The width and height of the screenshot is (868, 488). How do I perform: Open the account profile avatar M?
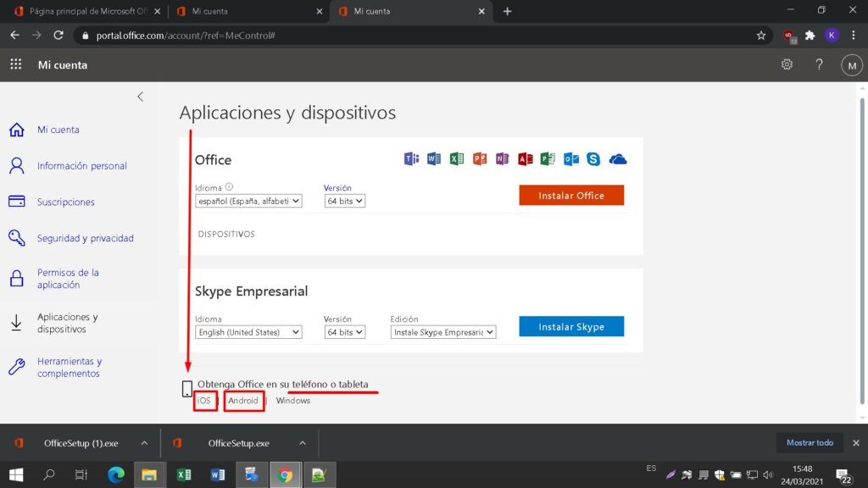[x=850, y=65]
